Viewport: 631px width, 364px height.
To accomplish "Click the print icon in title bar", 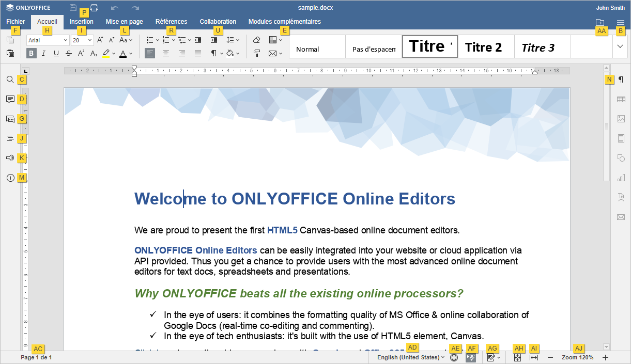I will point(94,8).
